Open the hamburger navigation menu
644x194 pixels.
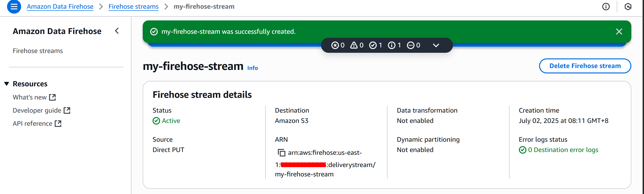[14, 7]
